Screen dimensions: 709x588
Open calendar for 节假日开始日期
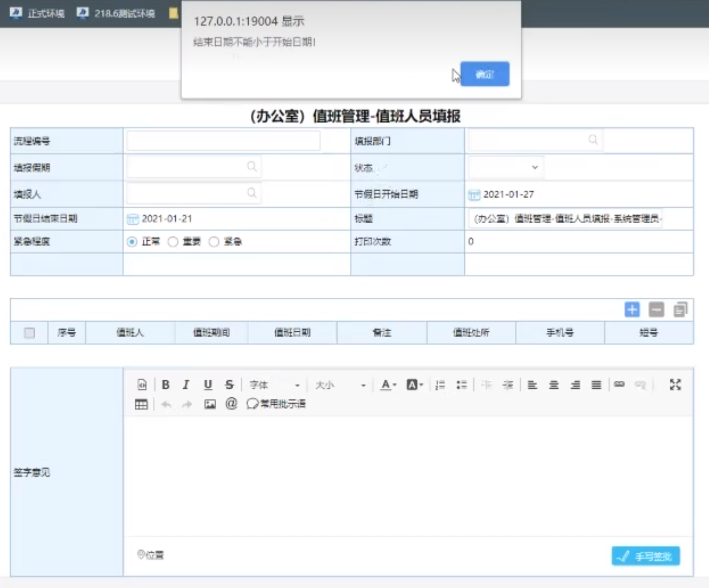coord(474,195)
